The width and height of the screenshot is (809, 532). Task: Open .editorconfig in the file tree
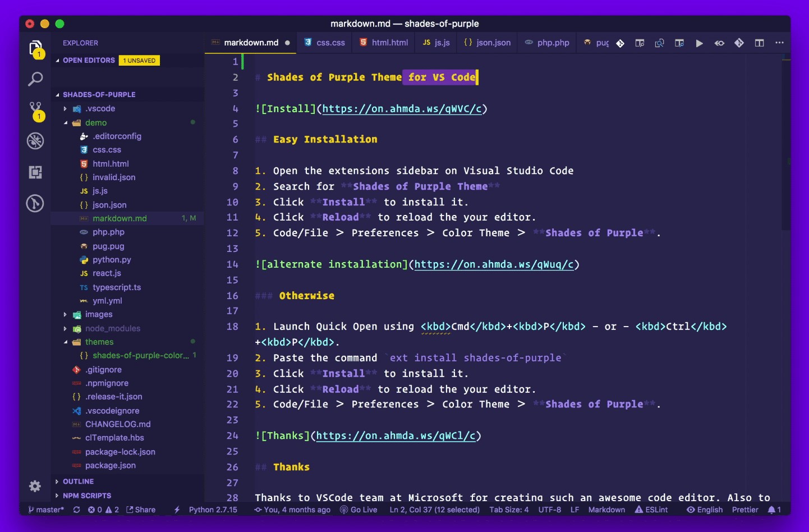(x=117, y=136)
